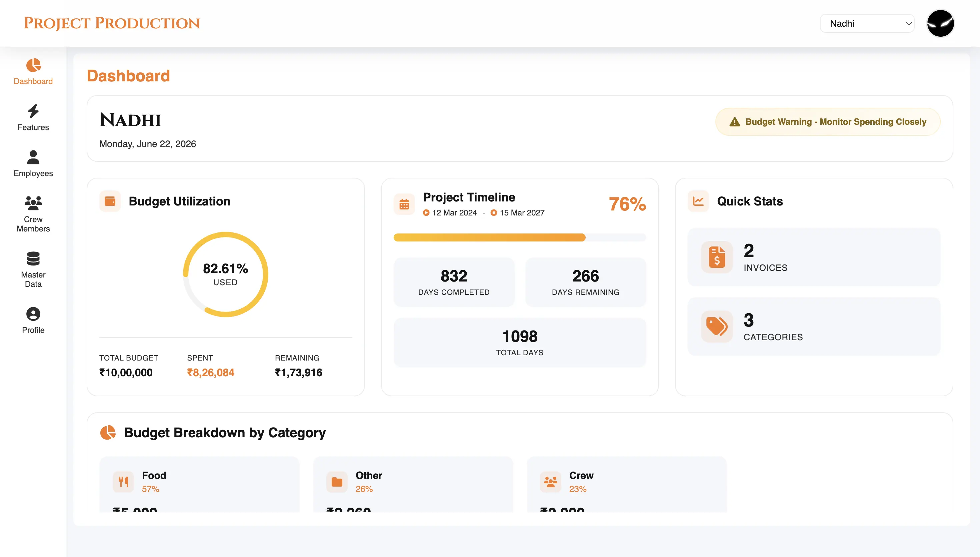Select the Dashboard label in sidebar
The width and height of the screenshot is (980, 557).
[x=33, y=81]
